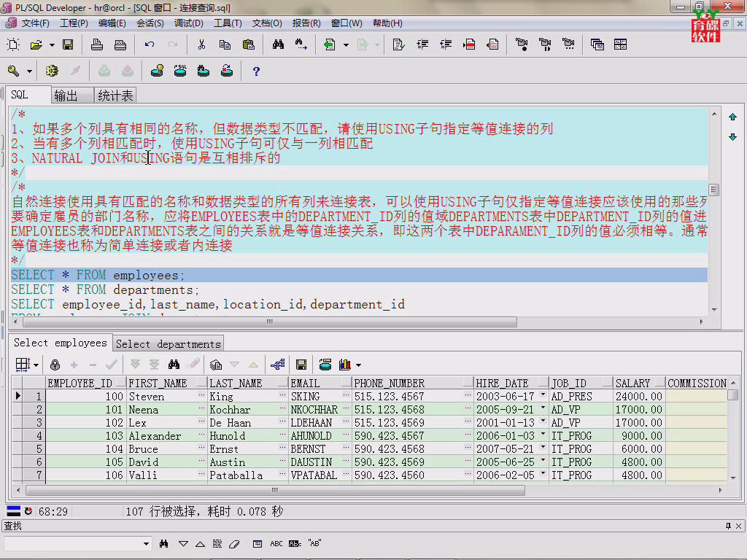Open the search text combo box dropdown
Image resolution: width=747 pixels, height=560 pixels.
point(146,544)
